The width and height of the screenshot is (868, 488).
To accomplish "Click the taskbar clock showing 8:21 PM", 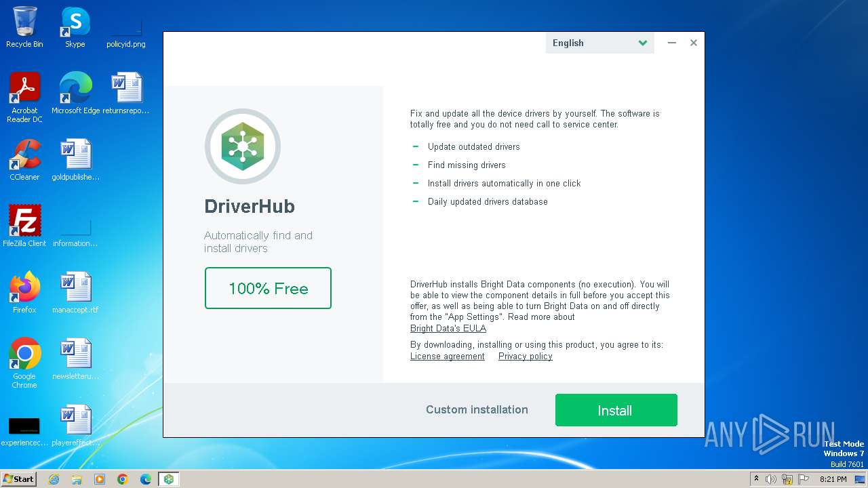I will click(x=833, y=479).
